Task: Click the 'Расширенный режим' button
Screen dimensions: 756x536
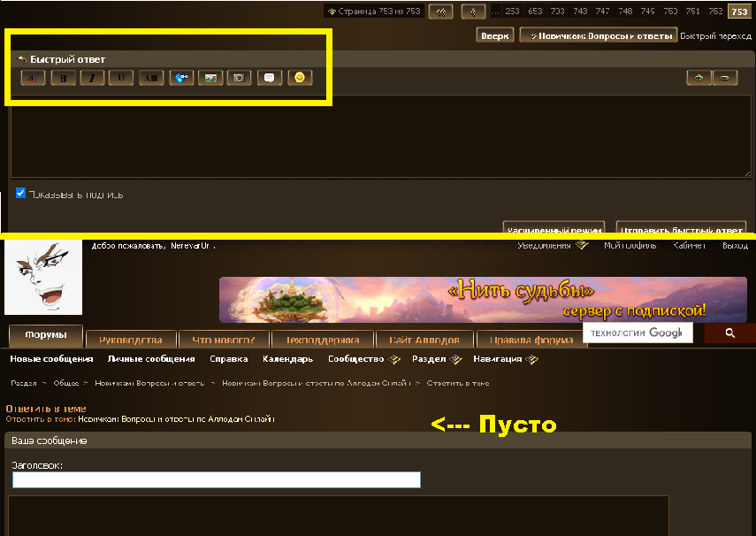Action: [x=554, y=227]
